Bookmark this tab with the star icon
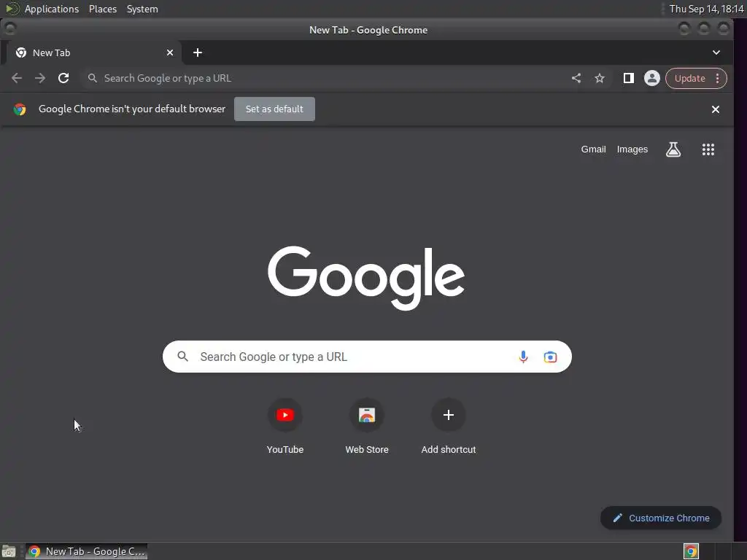 tap(600, 78)
